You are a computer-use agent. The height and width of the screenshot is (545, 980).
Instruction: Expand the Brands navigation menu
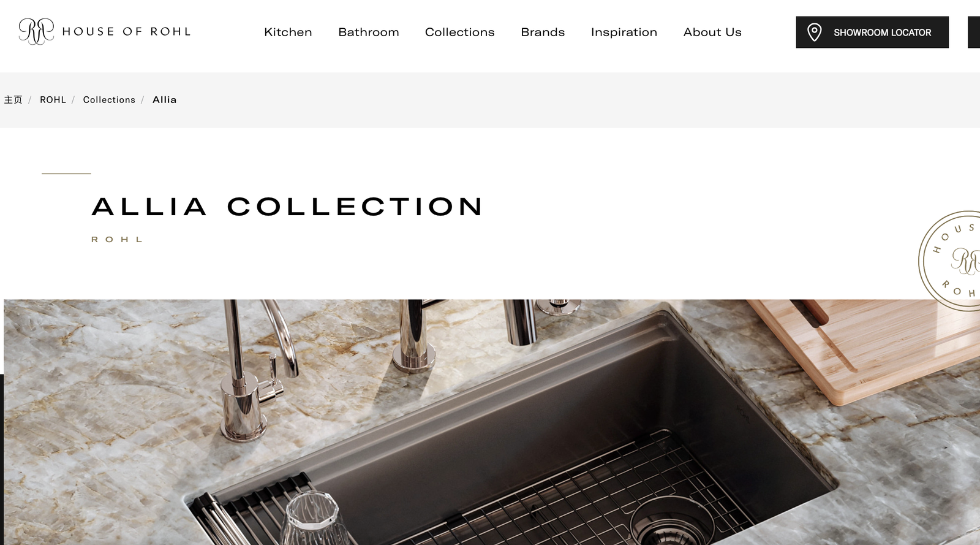(543, 32)
